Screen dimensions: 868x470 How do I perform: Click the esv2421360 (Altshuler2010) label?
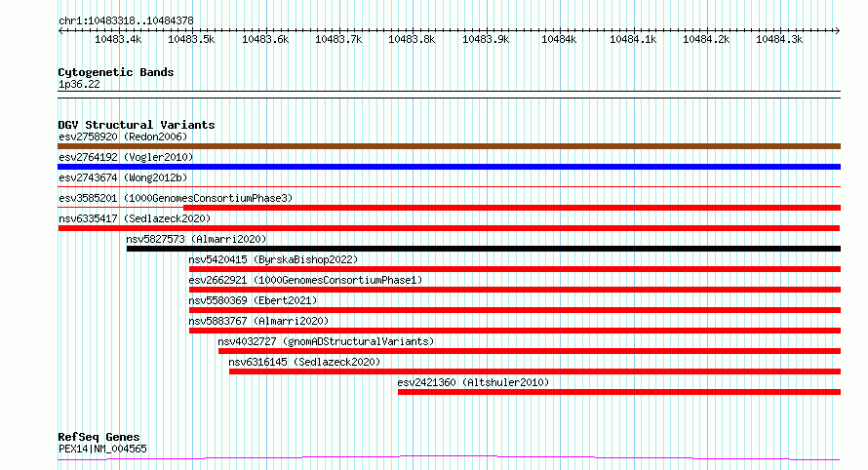(473, 382)
